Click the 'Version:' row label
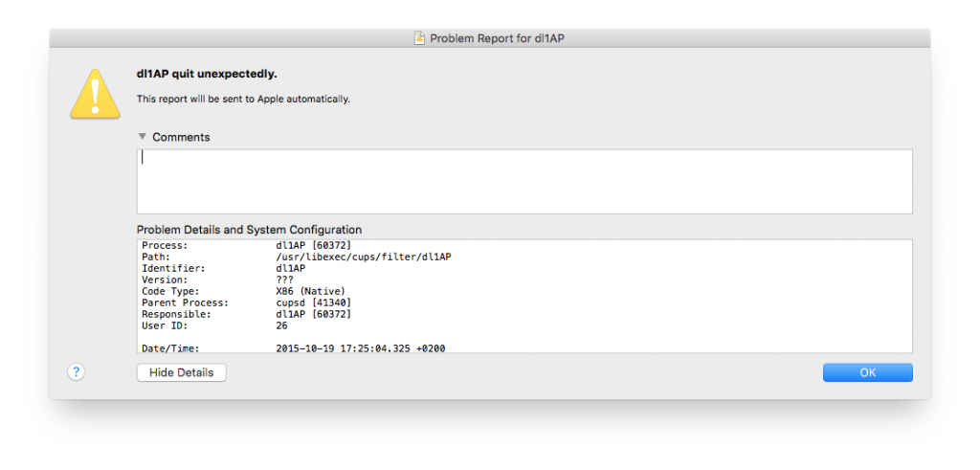 165,280
